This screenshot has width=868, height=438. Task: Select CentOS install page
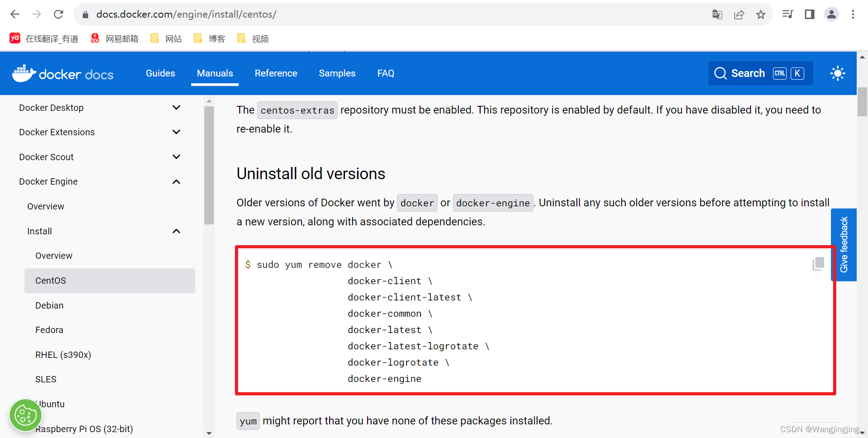click(110, 281)
